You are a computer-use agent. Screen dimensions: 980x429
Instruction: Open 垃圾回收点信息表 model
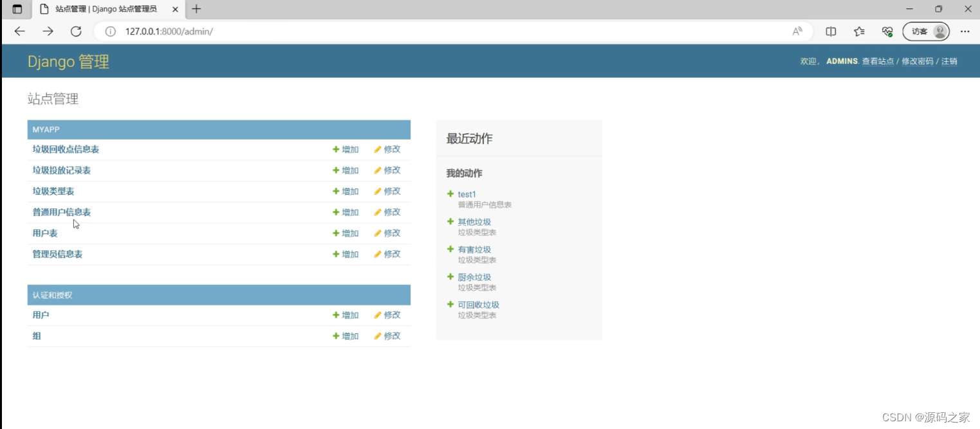tap(66, 149)
